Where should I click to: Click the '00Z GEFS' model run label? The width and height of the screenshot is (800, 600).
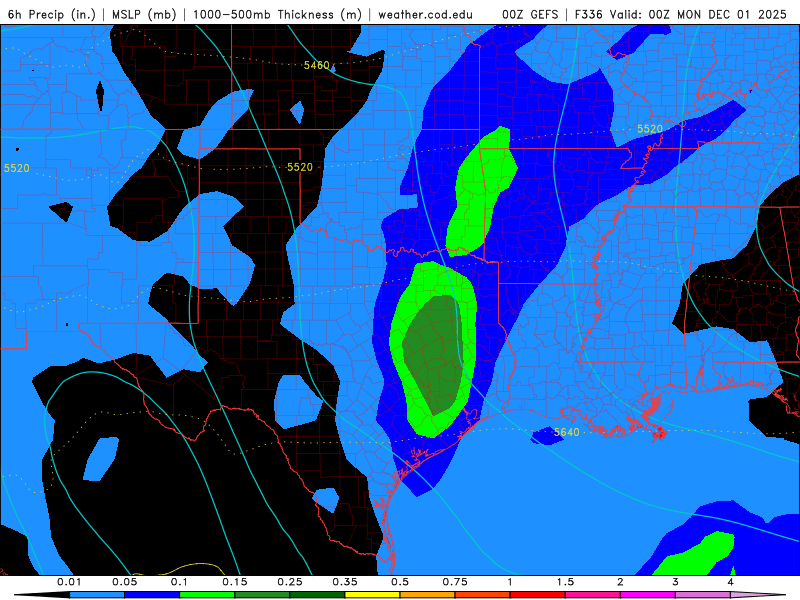pos(531,14)
